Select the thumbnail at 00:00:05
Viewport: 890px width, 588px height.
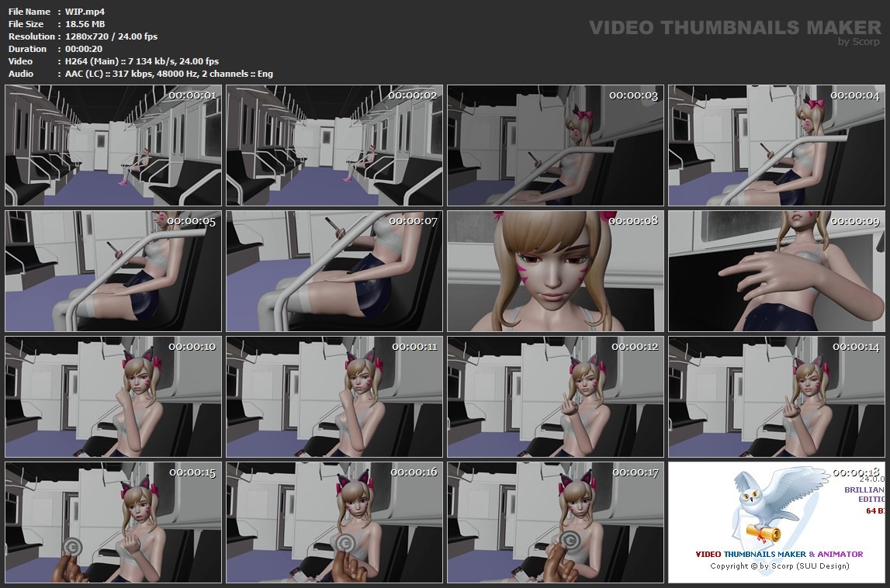tap(115, 272)
